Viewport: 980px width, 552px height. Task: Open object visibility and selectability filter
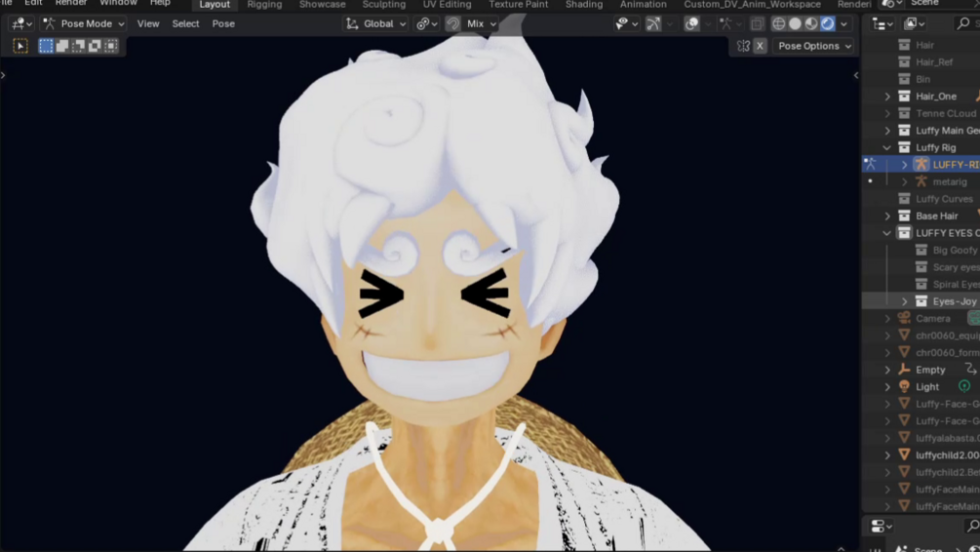626,23
